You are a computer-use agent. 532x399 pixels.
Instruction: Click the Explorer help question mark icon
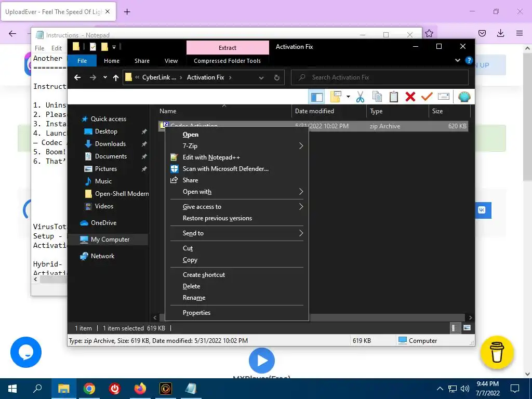(469, 60)
